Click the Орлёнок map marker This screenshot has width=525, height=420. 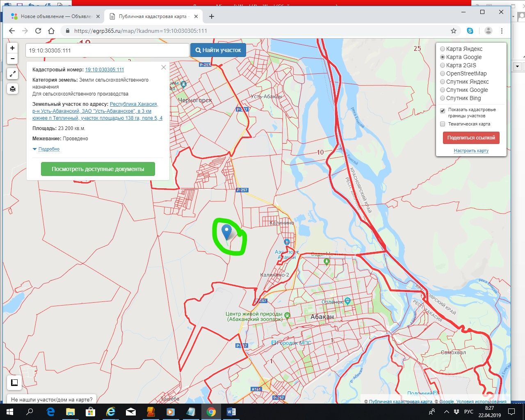[347, 301]
